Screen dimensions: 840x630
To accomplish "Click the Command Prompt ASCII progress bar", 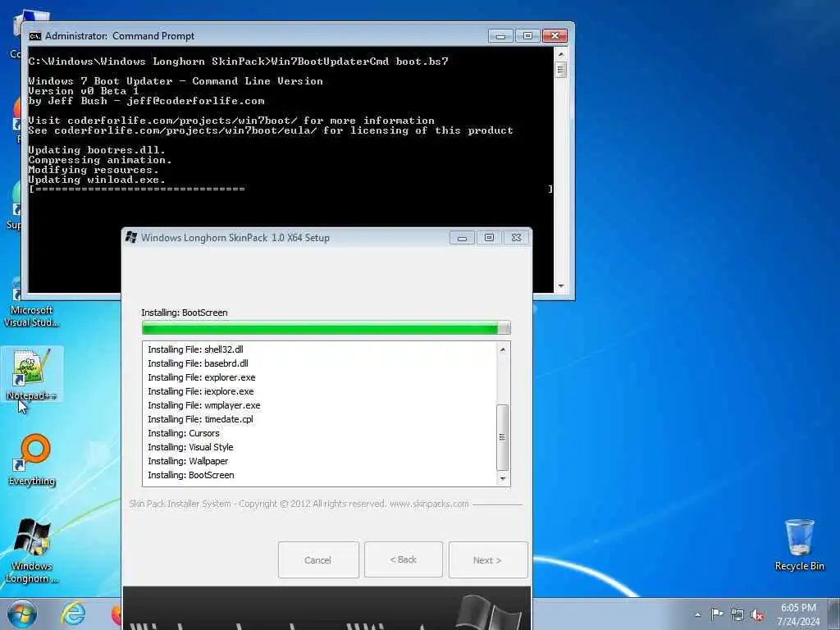I will 290,189.
